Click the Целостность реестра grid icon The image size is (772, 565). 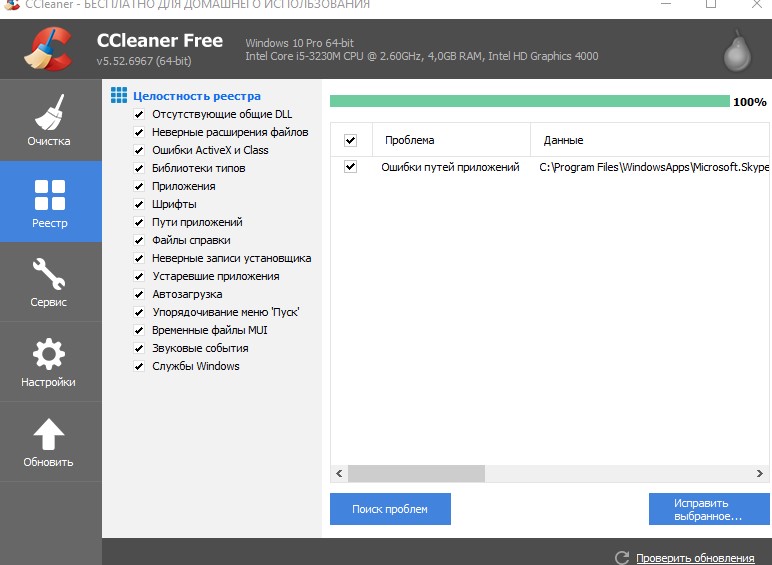[119, 96]
